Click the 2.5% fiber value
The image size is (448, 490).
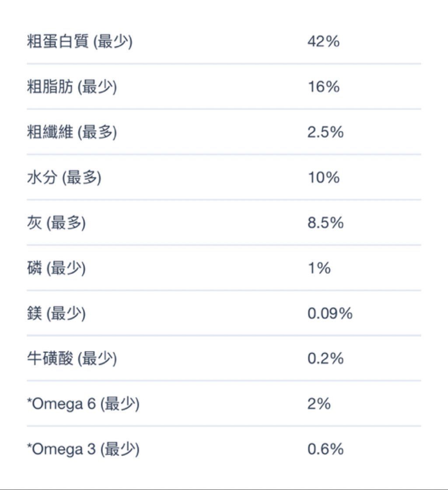point(325,132)
